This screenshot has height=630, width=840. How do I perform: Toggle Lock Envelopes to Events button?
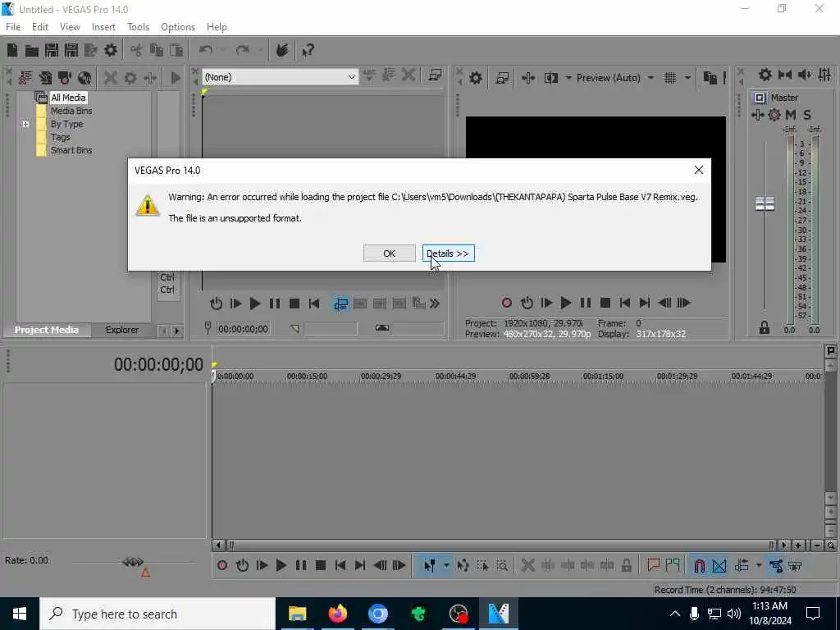(776, 565)
